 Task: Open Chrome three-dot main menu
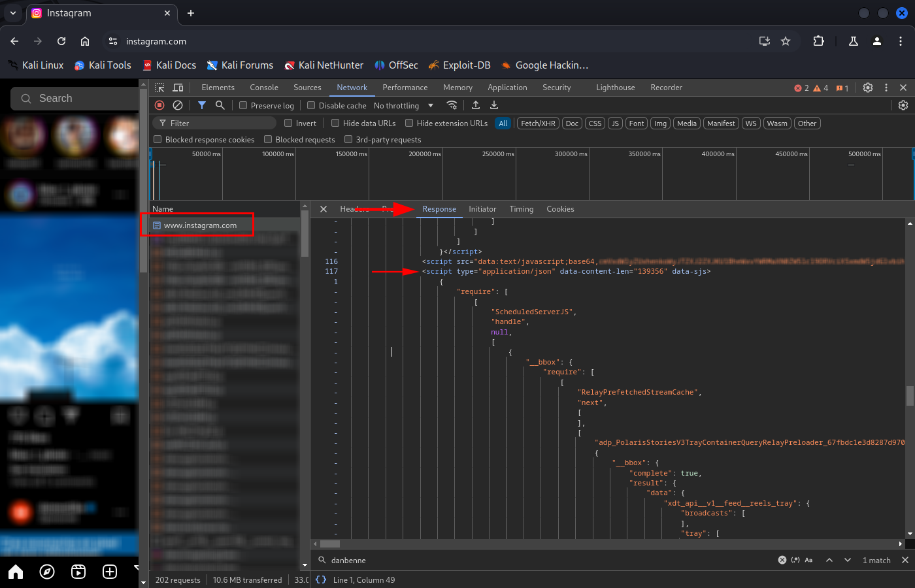[901, 41]
